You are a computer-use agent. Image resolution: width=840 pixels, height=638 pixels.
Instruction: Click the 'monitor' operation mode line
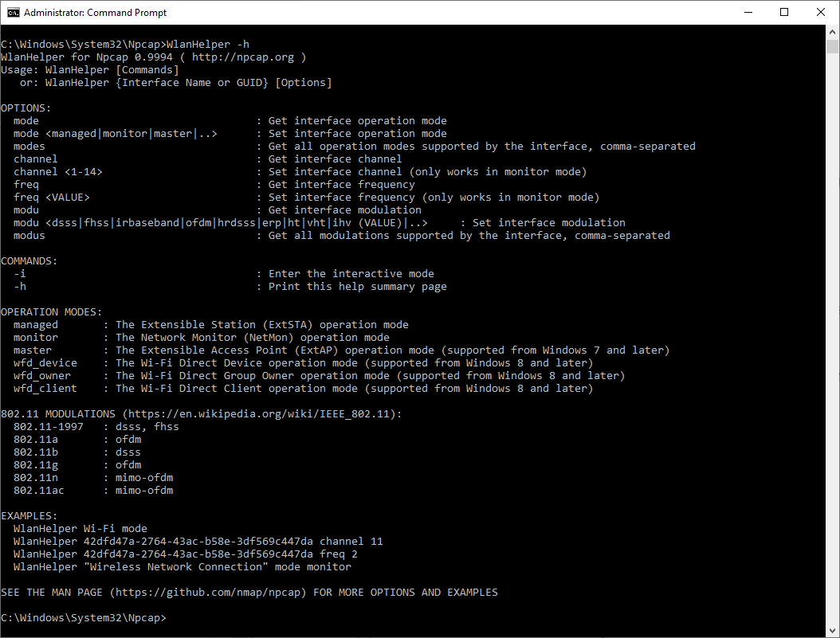click(36, 338)
